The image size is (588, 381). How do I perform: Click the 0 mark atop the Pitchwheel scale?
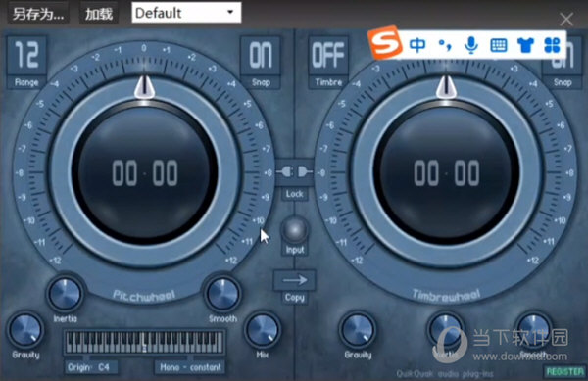(144, 48)
